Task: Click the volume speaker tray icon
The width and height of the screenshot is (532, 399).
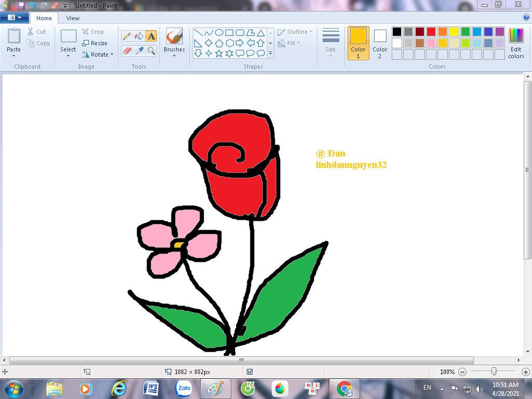Action: point(479,389)
